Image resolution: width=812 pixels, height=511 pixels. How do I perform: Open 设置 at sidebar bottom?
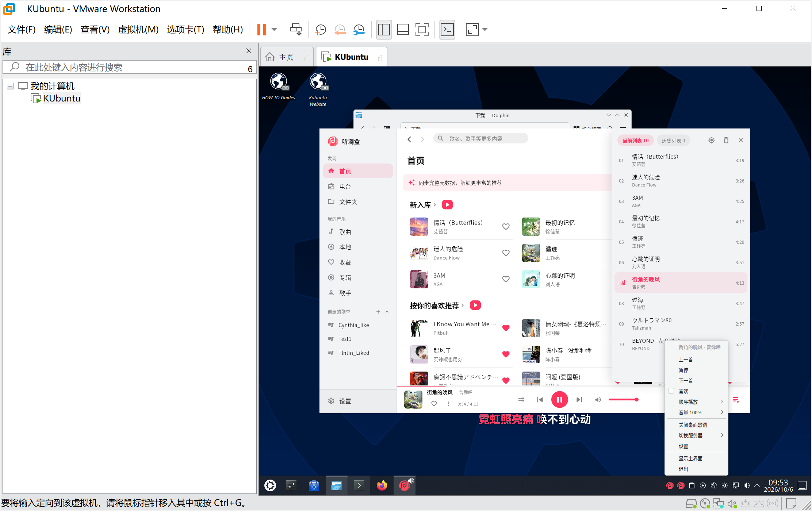(x=358, y=401)
